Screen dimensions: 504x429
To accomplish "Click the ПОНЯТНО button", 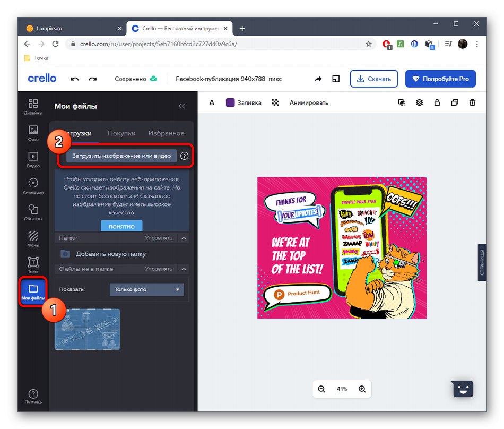I will coord(121,226).
